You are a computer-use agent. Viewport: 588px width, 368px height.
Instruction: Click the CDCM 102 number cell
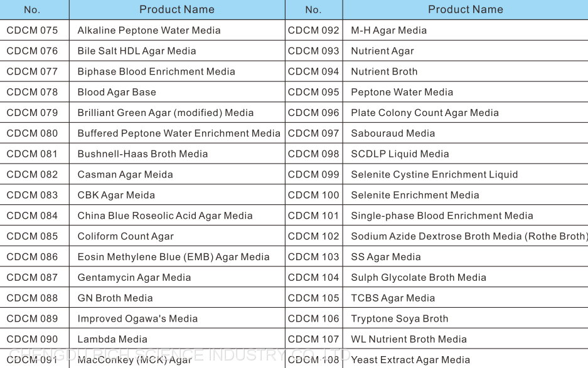[313, 236]
